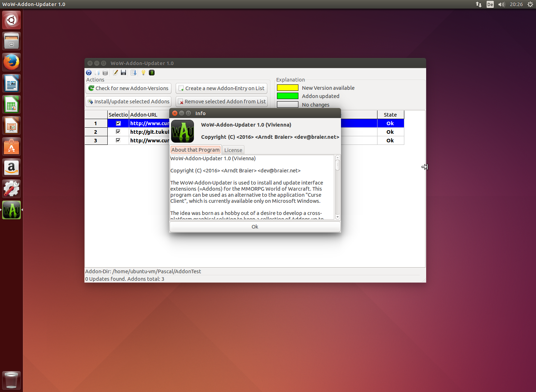The image size is (536, 392).
Task: Click the white document toolbar icon
Action: [97, 73]
